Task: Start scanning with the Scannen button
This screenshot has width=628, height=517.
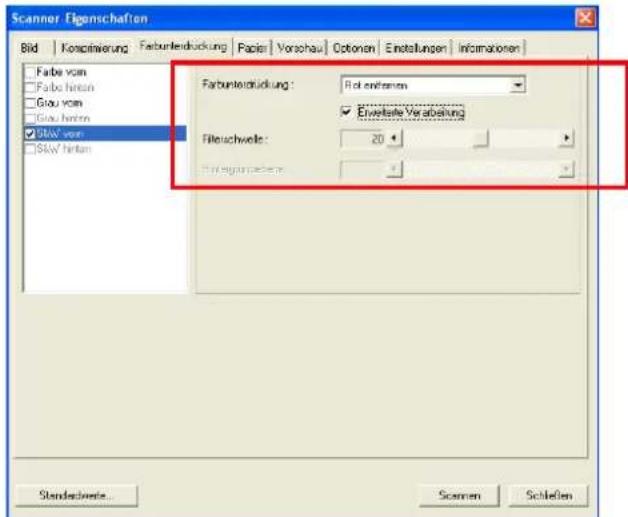Action: click(459, 496)
